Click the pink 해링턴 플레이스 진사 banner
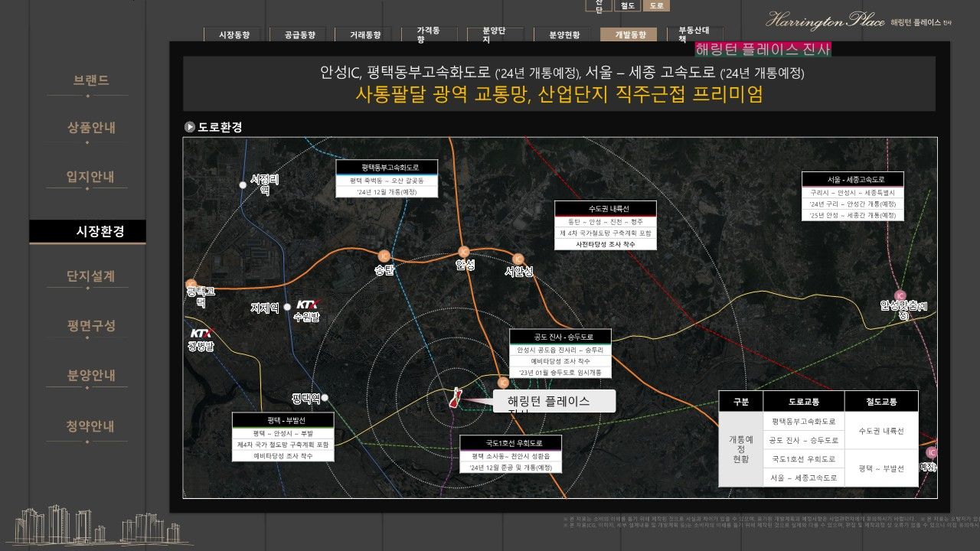980x551 pixels. (x=763, y=50)
